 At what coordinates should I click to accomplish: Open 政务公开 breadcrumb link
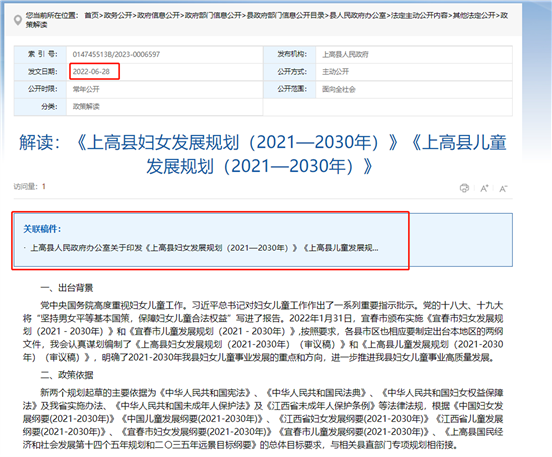(x=118, y=15)
